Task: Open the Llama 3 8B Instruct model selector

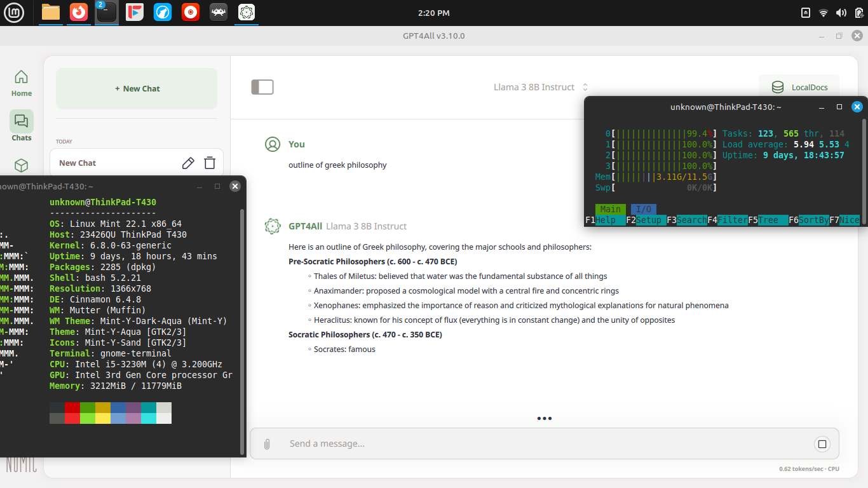Action: [541, 87]
